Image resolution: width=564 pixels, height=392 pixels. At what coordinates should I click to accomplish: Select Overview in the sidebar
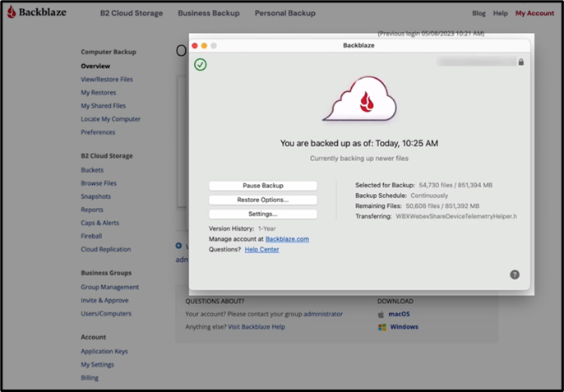(x=95, y=67)
